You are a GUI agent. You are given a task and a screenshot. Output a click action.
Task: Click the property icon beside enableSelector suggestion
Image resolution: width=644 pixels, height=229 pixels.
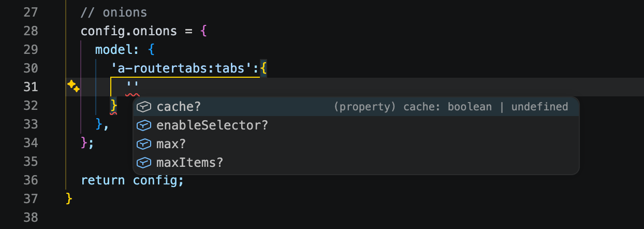pos(143,125)
